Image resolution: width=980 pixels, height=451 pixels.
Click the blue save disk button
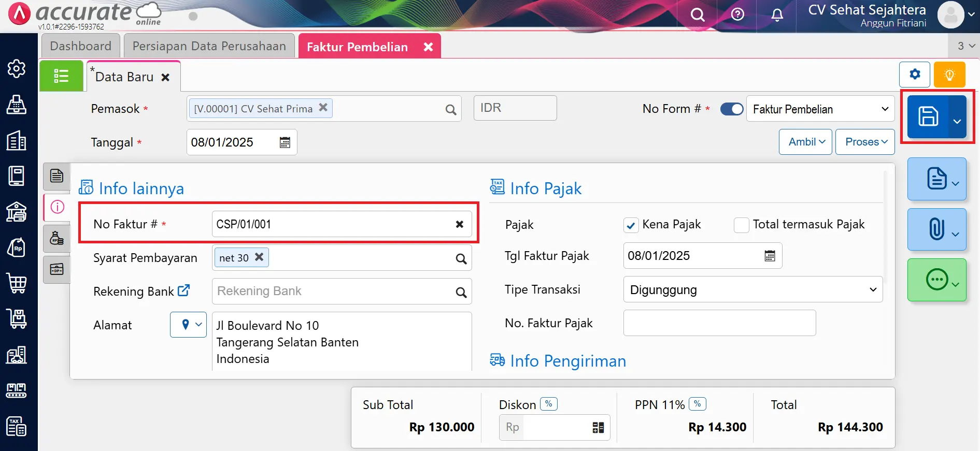click(x=928, y=117)
